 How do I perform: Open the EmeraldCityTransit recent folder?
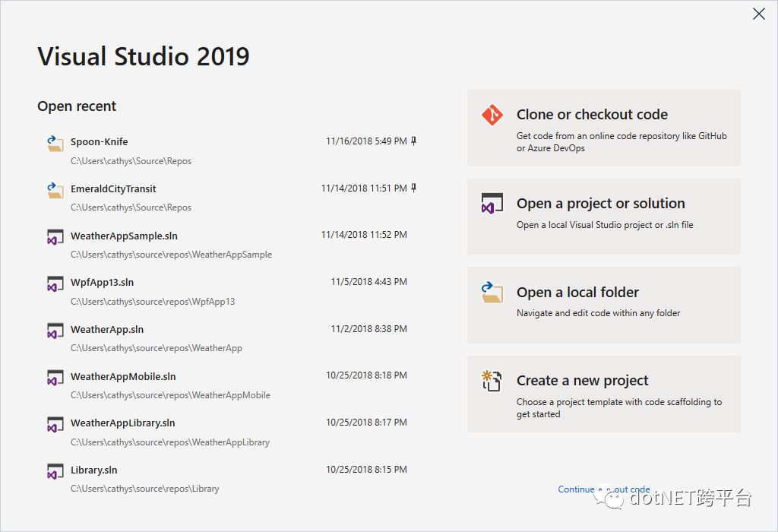pyautogui.click(x=232, y=198)
